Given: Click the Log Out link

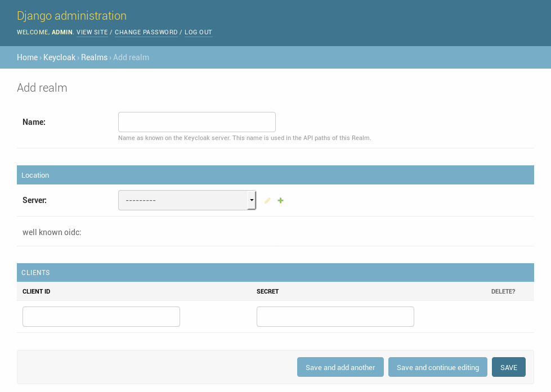Looking at the screenshot, I should (x=198, y=32).
